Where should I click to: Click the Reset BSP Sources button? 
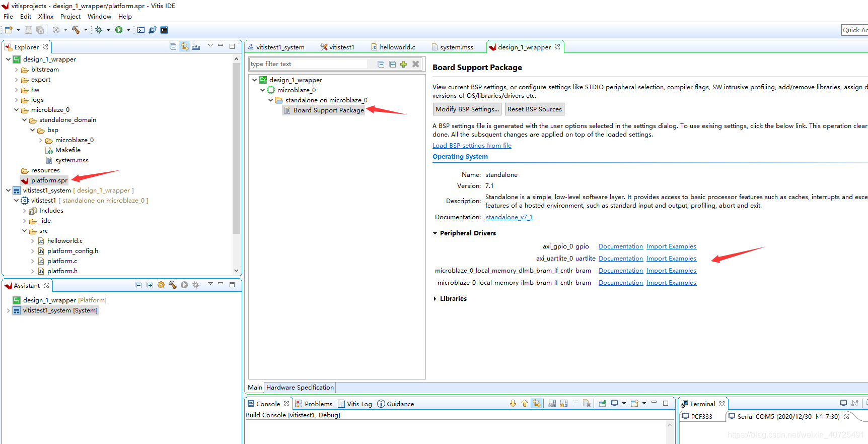535,109
